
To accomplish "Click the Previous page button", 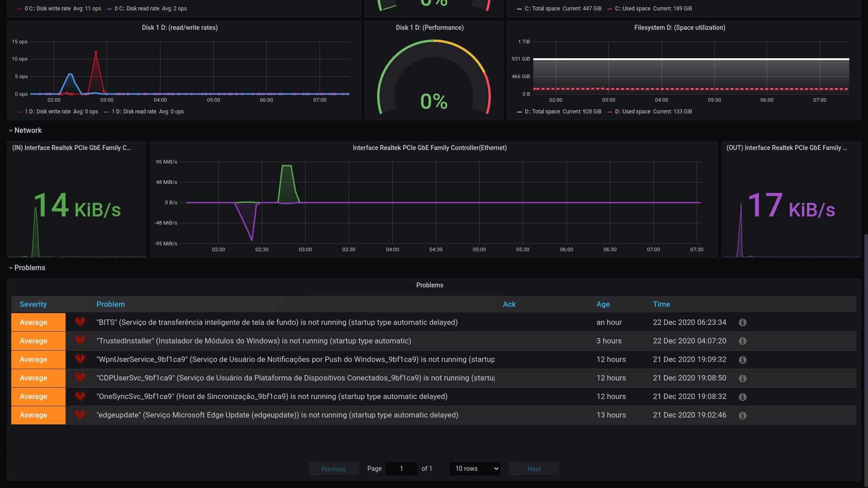I will [333, 469].
